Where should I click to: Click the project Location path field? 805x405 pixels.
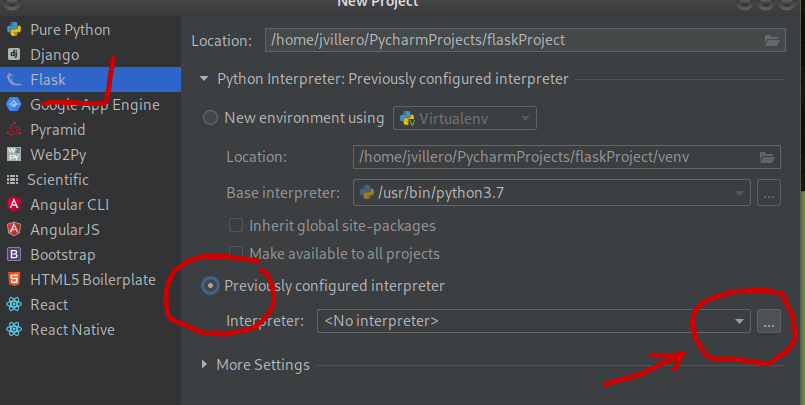(512, 41)
